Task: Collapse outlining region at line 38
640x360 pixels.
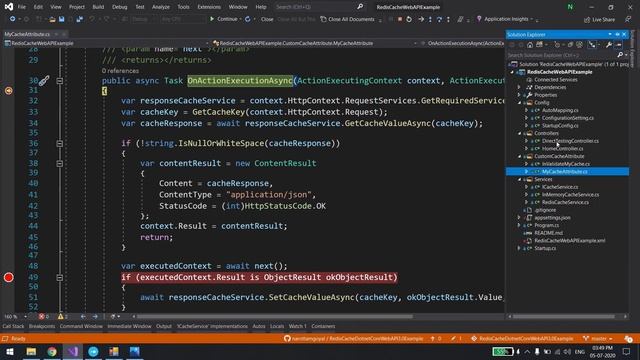Action: pyautogui.click(x=60, y=164)
